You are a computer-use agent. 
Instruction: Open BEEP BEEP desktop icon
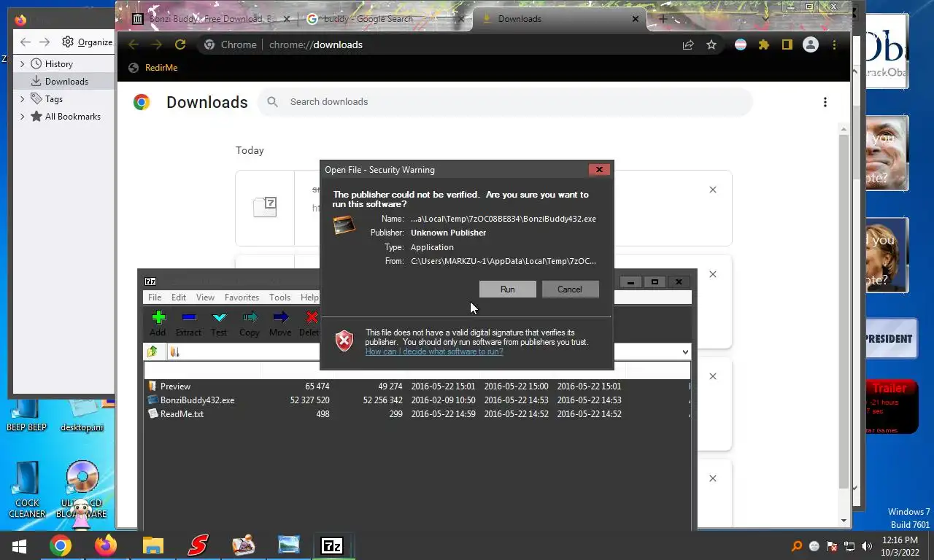click(26, 416)
